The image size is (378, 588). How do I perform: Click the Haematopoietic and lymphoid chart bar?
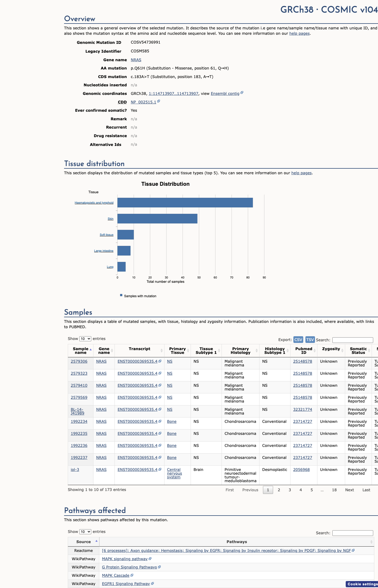tap(185, 203)
